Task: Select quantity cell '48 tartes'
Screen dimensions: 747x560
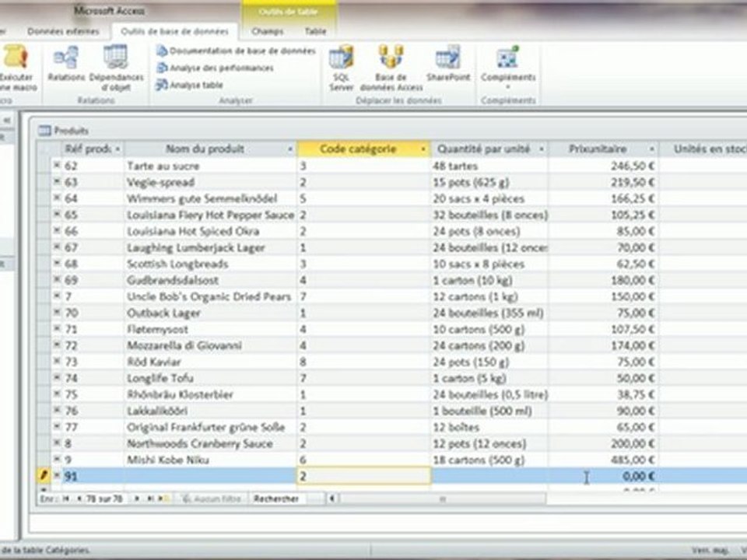Action: pyautogui.click(x=489, y=166)
